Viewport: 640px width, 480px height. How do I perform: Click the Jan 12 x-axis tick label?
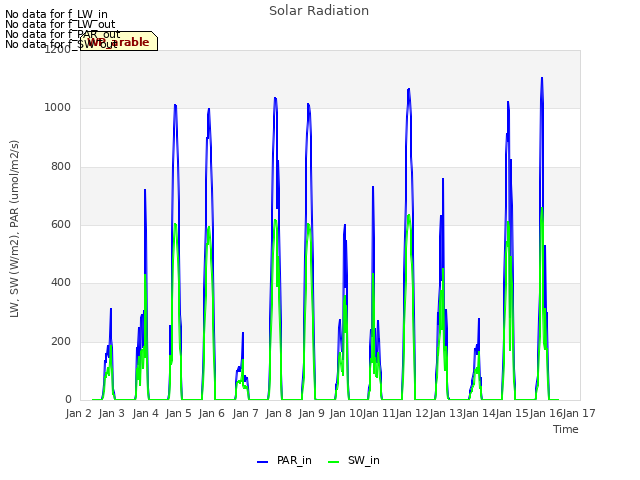[x=412, y=413]
